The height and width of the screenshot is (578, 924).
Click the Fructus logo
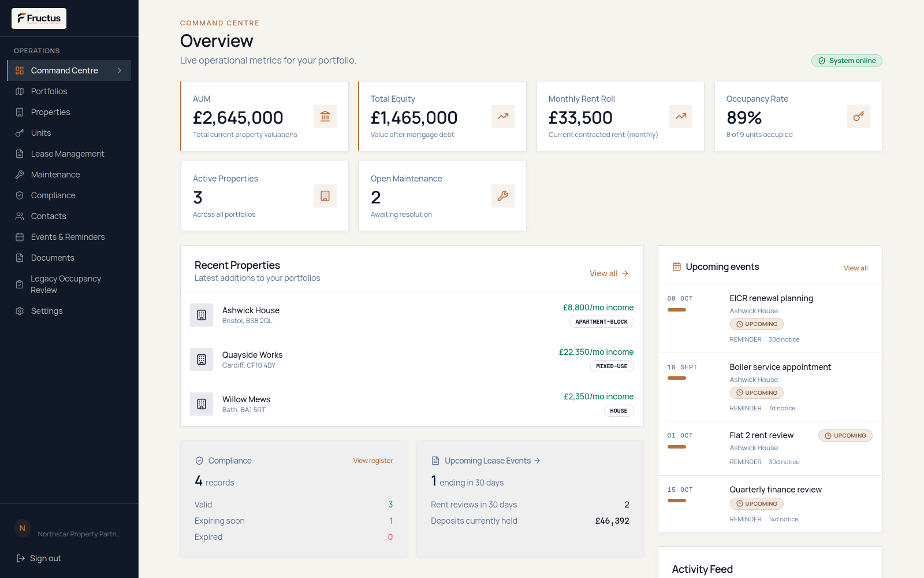click(39, 18)
